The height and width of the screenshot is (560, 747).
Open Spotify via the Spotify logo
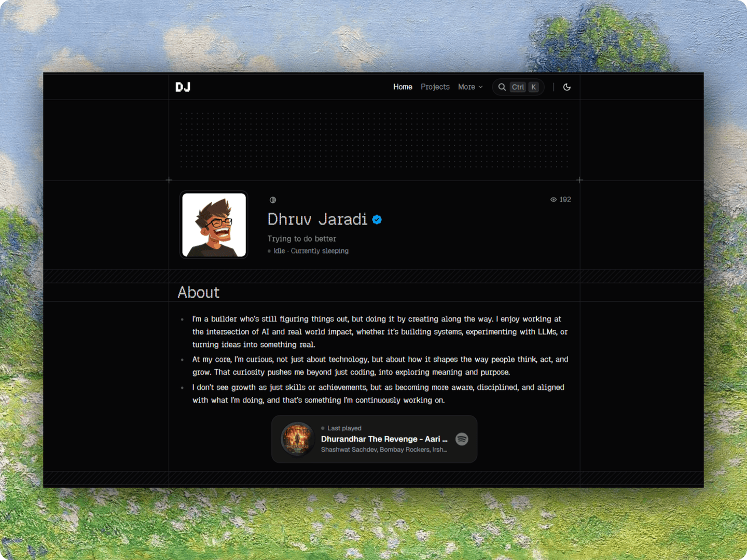pos(462,439)
